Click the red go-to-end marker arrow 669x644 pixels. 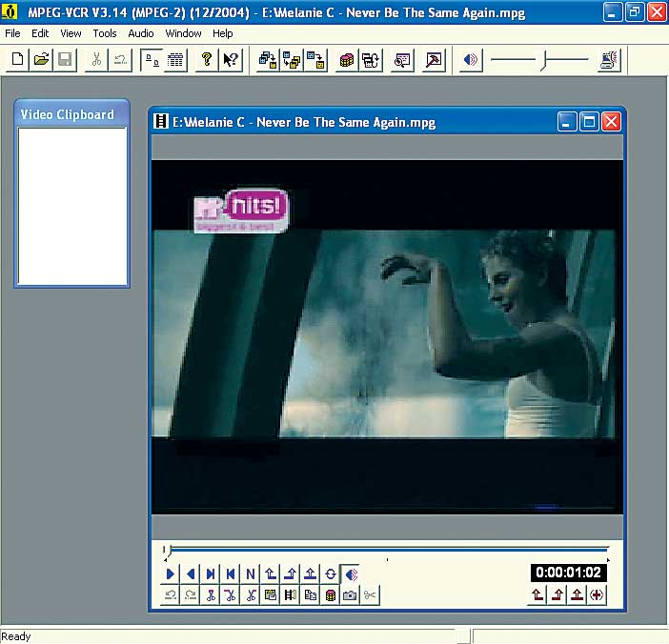click(x=557, y=594)
